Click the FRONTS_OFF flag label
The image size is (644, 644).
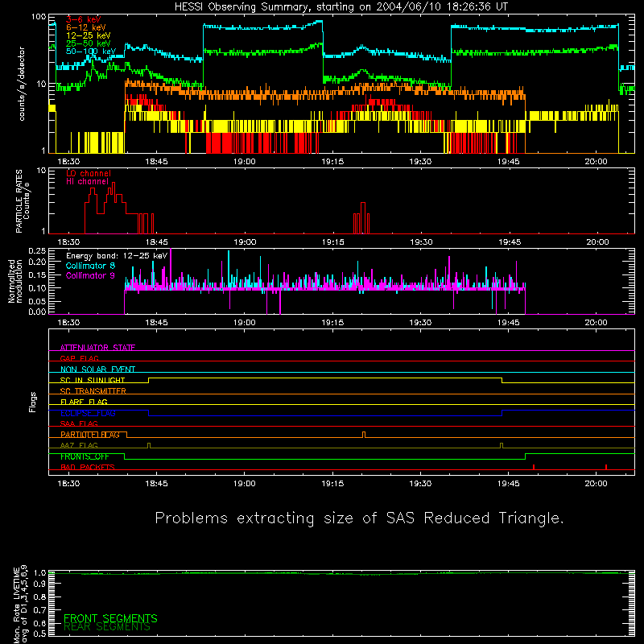point(85,456)
